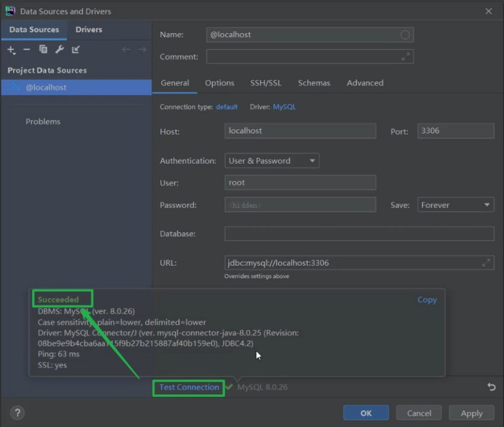Duplicate the data source using copy icon
Viewport: 504px width, 427px height.
(43, 50)
